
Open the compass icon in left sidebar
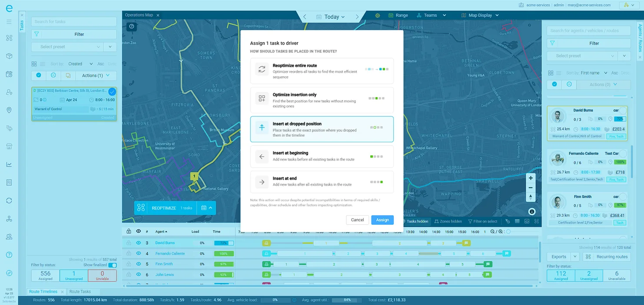[x=9, y=273]
